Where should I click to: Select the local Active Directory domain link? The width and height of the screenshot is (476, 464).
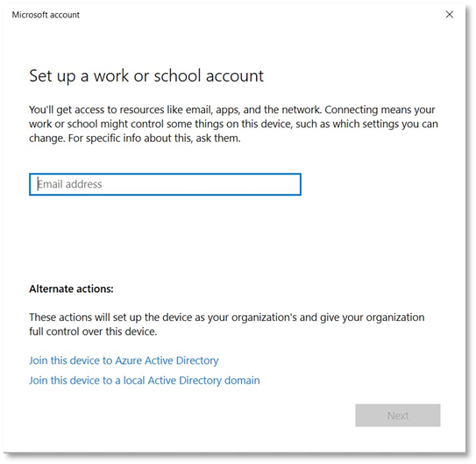point(144,381)
